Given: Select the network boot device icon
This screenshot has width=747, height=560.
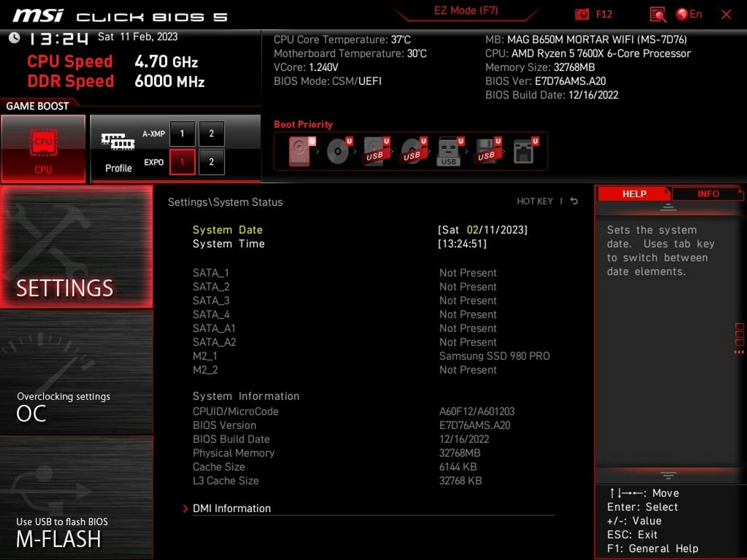Looking at the screenshot, I should point(526,151).
